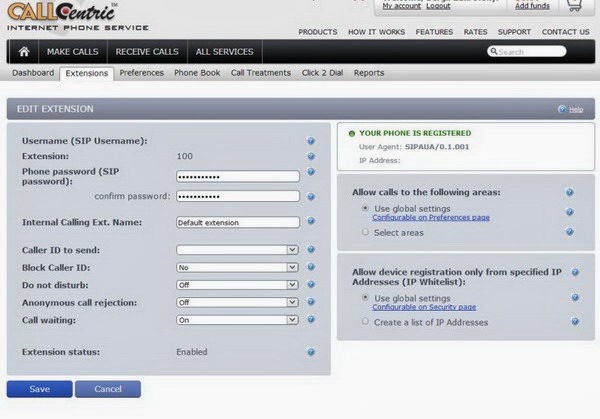Open help icon beside Select areas
The image size is (600, 419).
(570, 232)
